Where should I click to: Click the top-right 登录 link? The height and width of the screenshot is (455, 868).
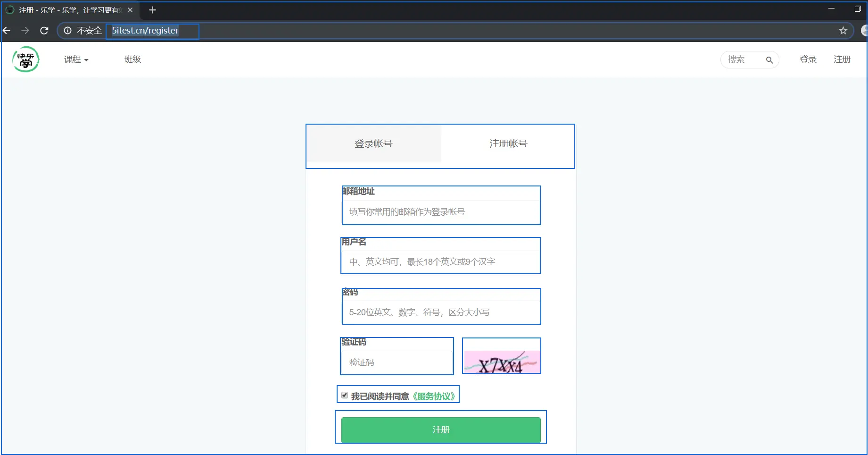[x=808, y=59]
